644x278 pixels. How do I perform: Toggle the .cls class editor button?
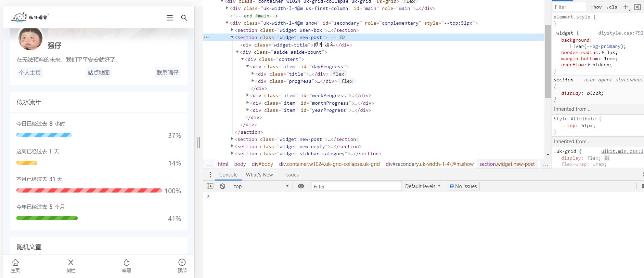click(x=612, y=7)
